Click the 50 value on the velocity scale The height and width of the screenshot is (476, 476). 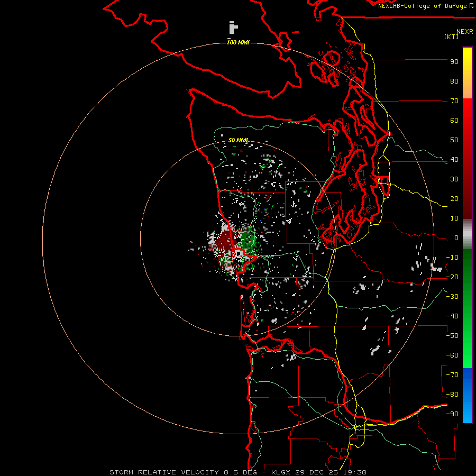coord(454,140)
